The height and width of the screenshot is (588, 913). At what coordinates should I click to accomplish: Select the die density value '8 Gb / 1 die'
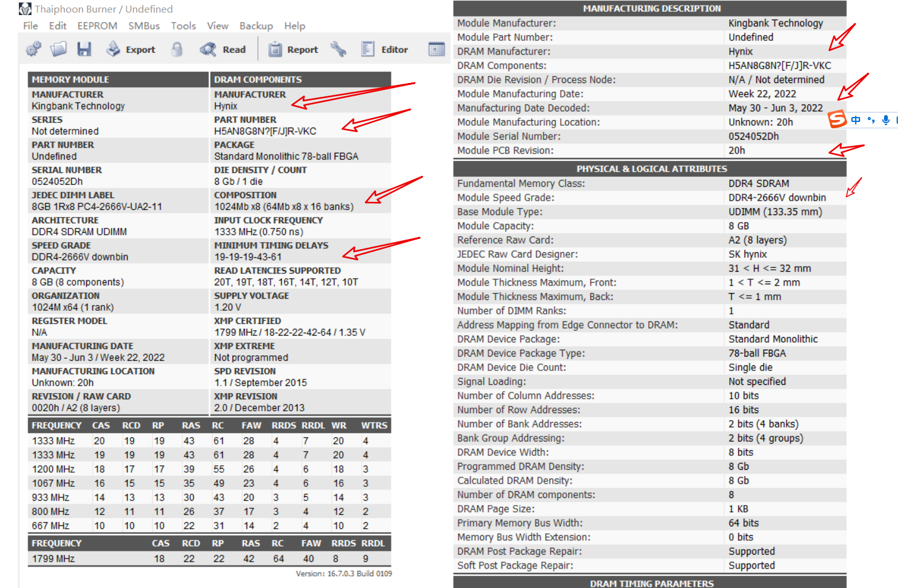click(238, 181)
